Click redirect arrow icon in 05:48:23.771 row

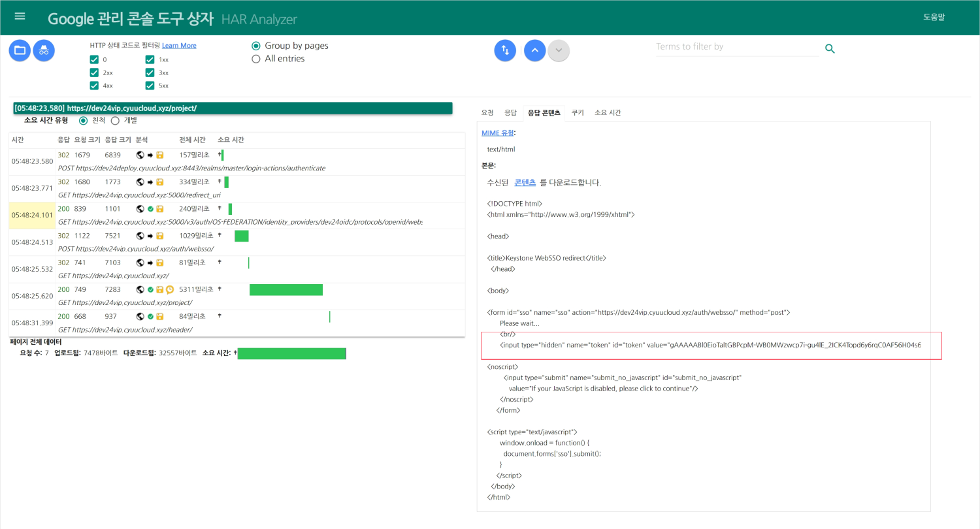[x=150, y=182]
